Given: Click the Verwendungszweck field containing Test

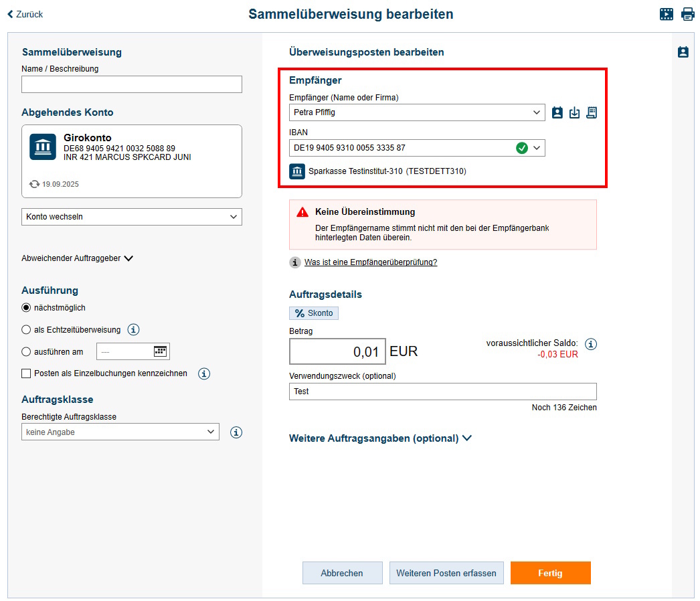Looking at the screenshot, I should click(x=442, y=392).
